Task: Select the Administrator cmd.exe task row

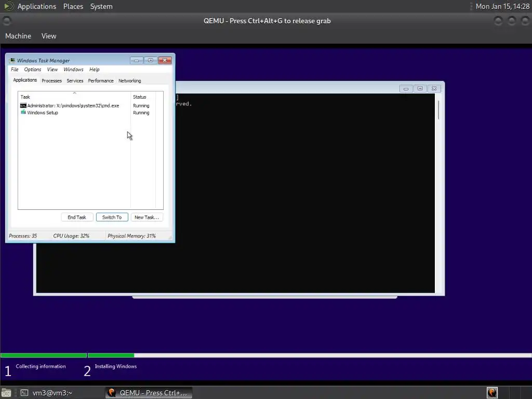Action: [x=87, y=105]
